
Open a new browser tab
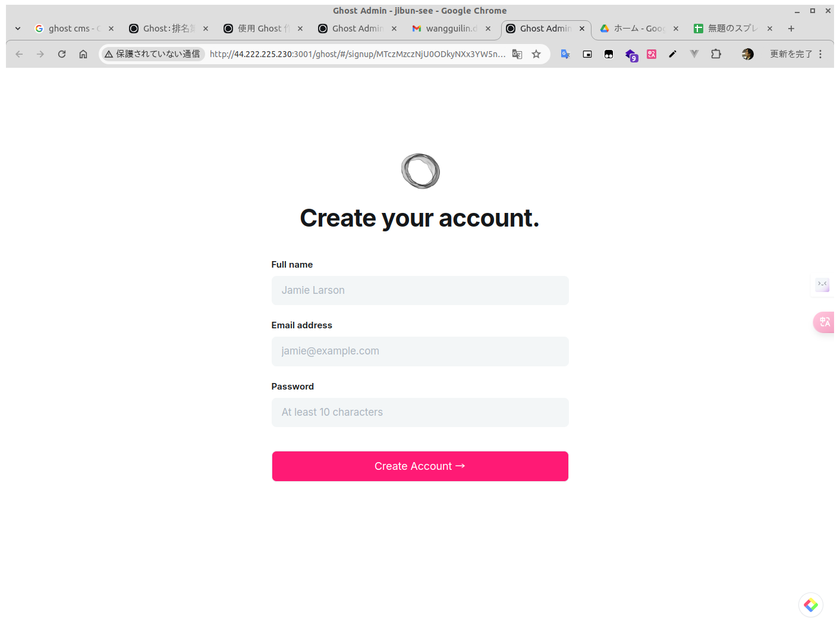791,29
